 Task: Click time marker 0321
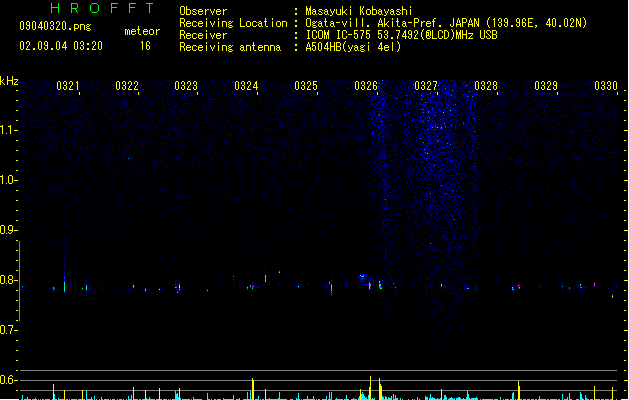67,86
